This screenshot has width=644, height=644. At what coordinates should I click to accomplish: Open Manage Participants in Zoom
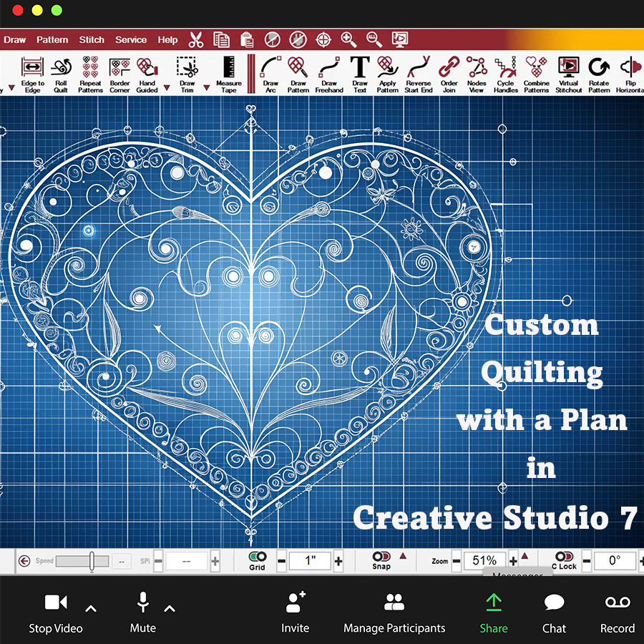click(394, 612)
